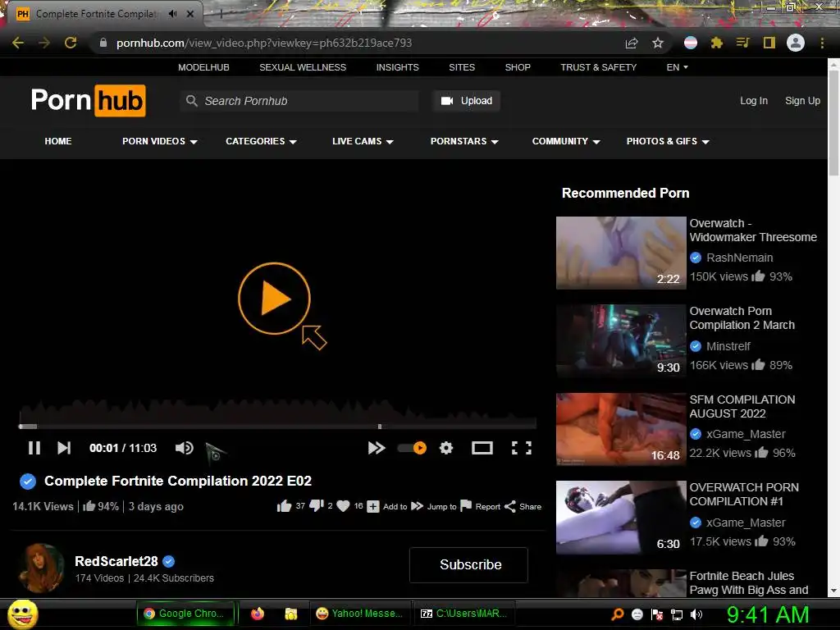This screenshot has width=840, height=630.
Task: Favorite the video with the heart icon
Action: (x=344, y=505)
